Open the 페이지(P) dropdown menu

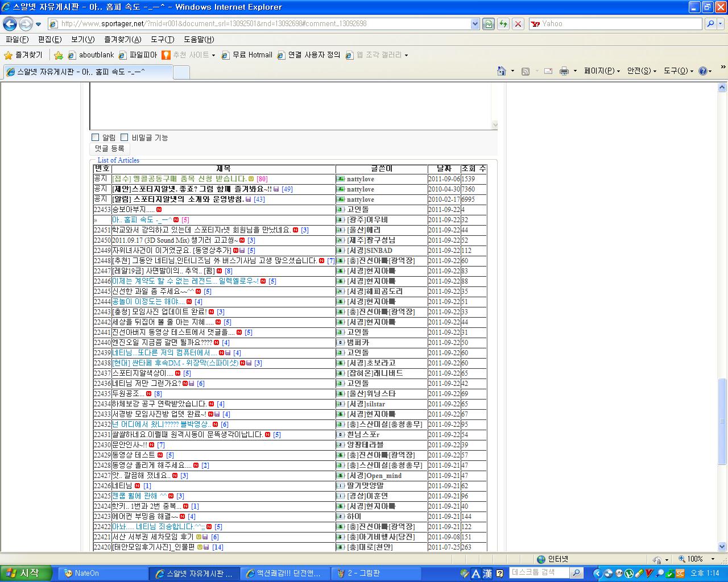tap(602, 71)
